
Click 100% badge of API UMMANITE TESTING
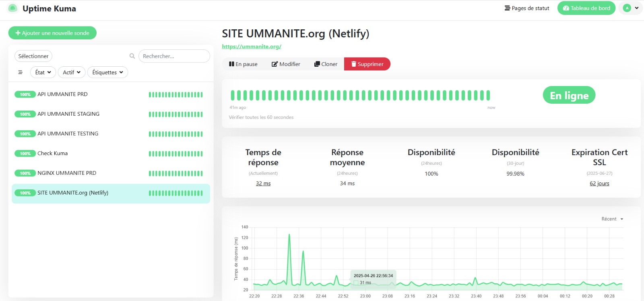(x=25, y=134)
